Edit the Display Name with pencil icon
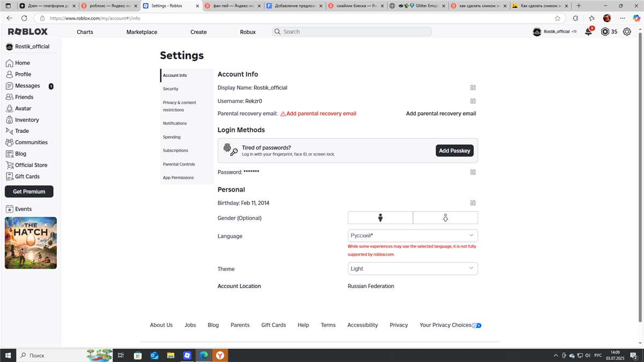The height and width of the screenshot is (362, 644). (x=473, y=87)
